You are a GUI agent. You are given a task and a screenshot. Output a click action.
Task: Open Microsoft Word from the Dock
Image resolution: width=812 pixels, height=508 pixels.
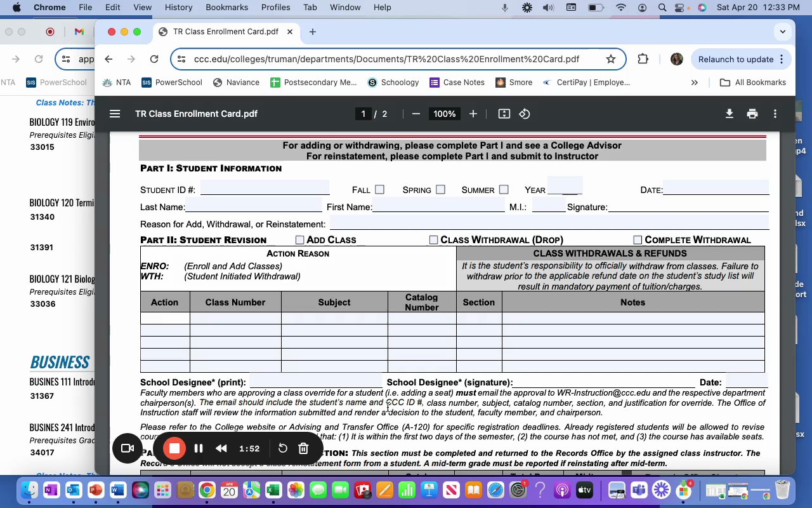[118, 490]
